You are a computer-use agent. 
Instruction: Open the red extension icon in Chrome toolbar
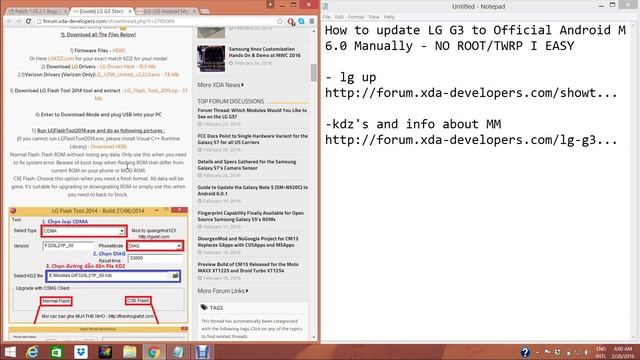291,21
